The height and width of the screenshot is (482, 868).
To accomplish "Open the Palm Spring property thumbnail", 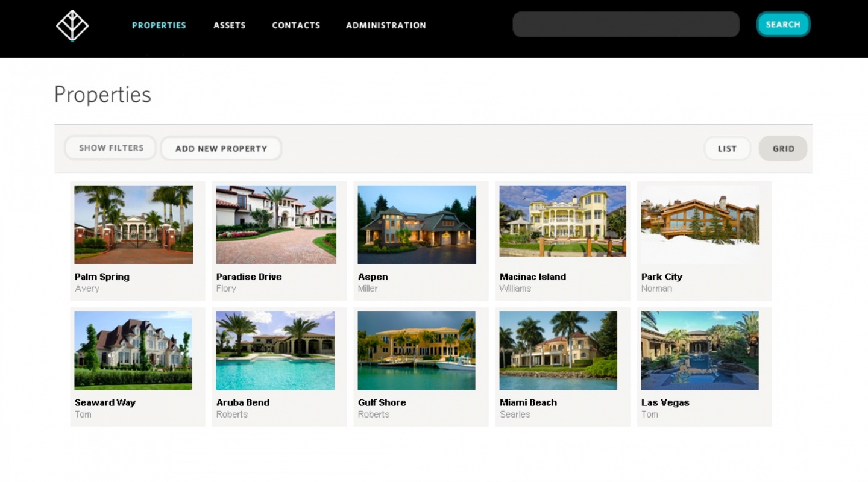I will [133, 225].
